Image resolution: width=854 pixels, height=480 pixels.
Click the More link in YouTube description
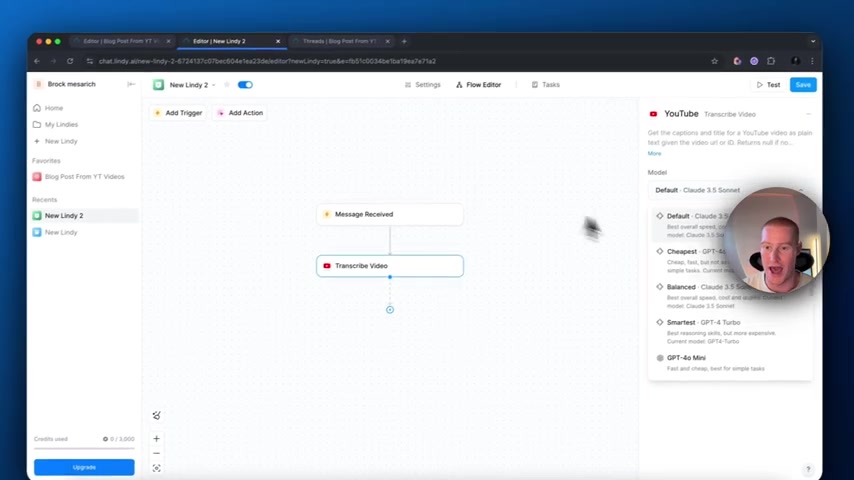click(x=654, y=154)
